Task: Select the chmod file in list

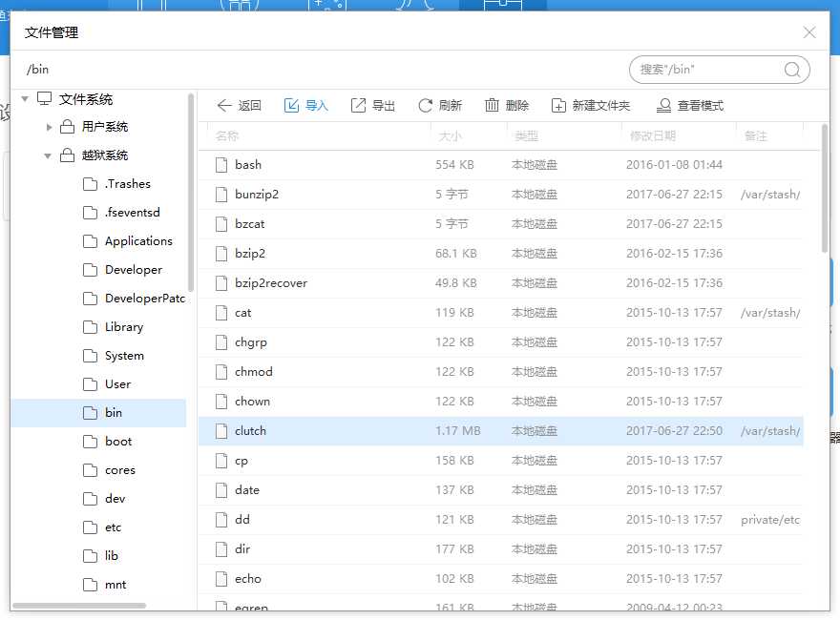Action: (x=254, y=372)
